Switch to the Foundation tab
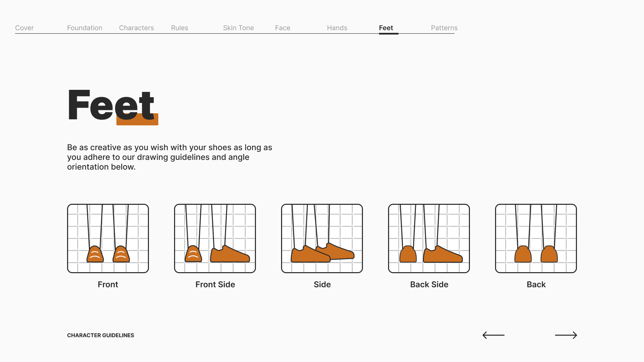Image resolution: width=644 pixels, height=362 pixels. 85,28
